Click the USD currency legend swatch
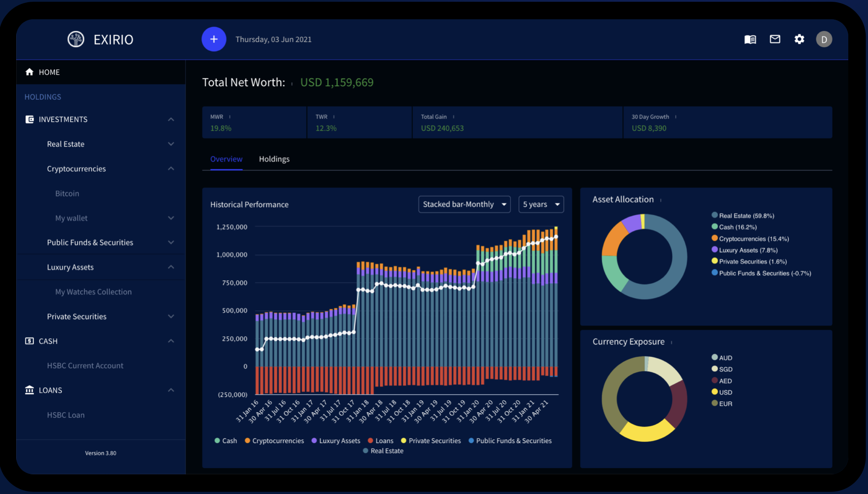Screen dimensions: 868x494 click(x=715, y=392)
